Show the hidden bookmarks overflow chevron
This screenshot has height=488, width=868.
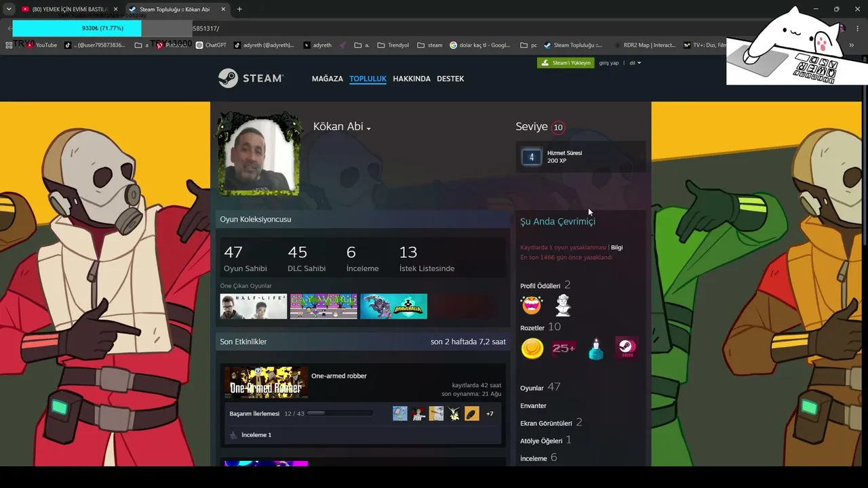[852, 45]
